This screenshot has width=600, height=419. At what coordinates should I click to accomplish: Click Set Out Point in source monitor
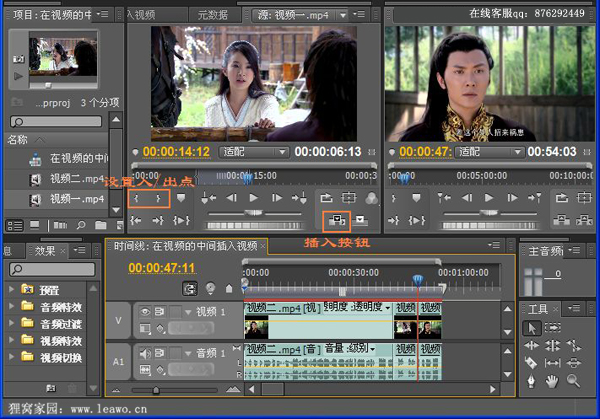click(x=158, y=198)
